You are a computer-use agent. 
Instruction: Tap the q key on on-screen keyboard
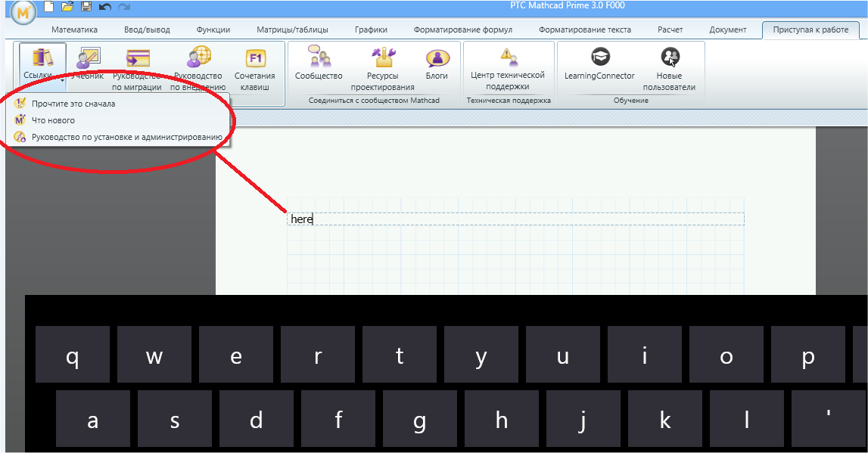73,355
